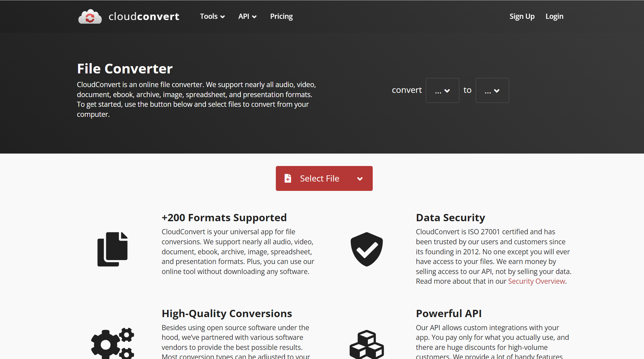
Task: Click the file-plus icon in Select File
Action: (288, 178)
